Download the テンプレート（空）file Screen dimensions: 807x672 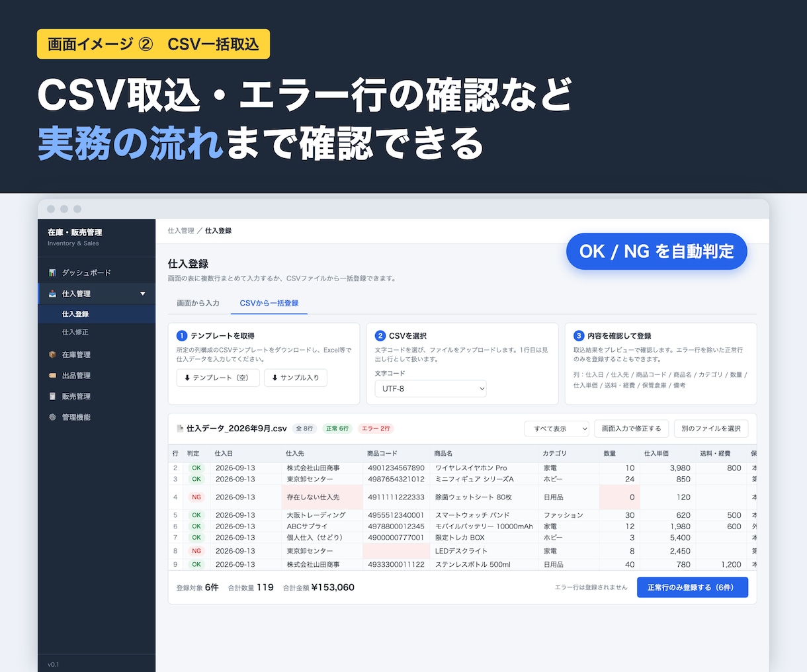pos(218,378)
